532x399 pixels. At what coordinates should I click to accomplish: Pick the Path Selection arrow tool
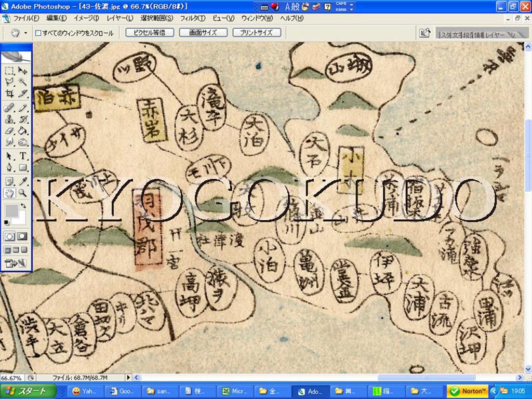pos(9,156)
